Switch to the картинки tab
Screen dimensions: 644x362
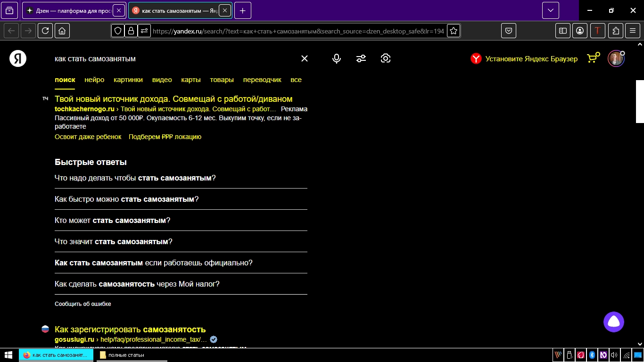pyautogui.click(x=128, y=80)
